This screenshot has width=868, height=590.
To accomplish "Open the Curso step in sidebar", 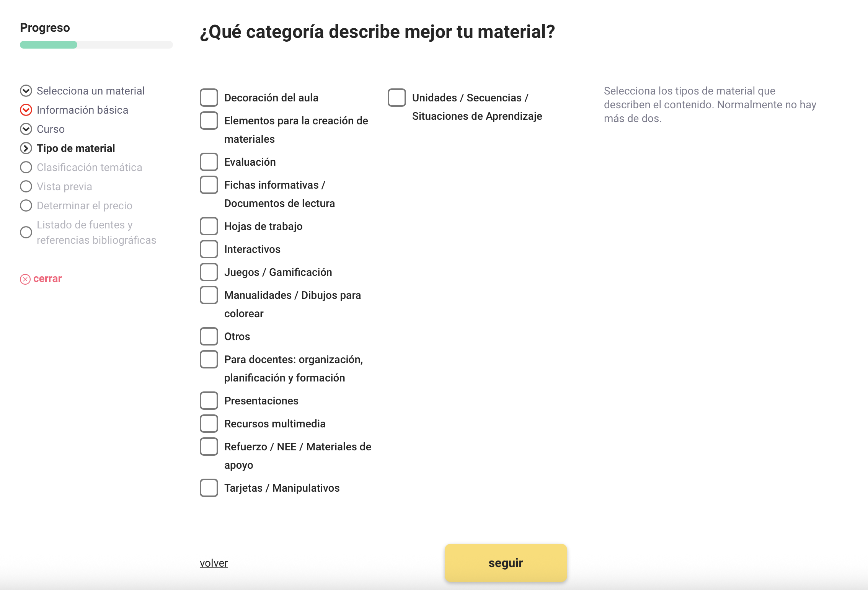I will [x=51, y=129].
